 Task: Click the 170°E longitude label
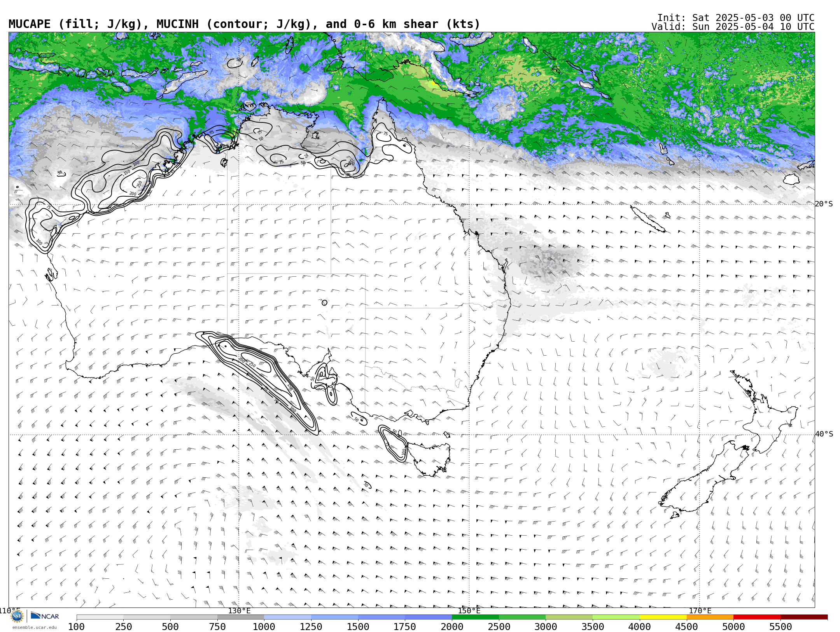pyautogui.click(x=700, y=611)
